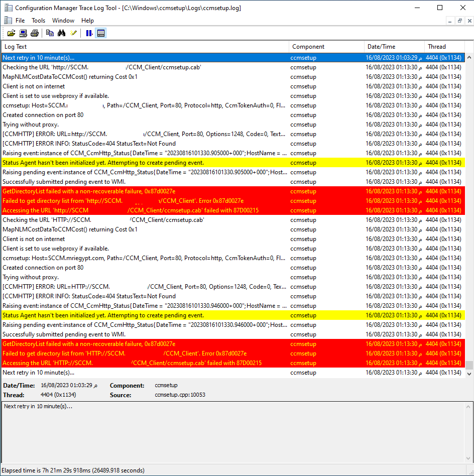
Task: Select row 'ccmsetup: Host=SCCM.mriegypt.com, Path=/CCM_Client'
Action: 233,258
